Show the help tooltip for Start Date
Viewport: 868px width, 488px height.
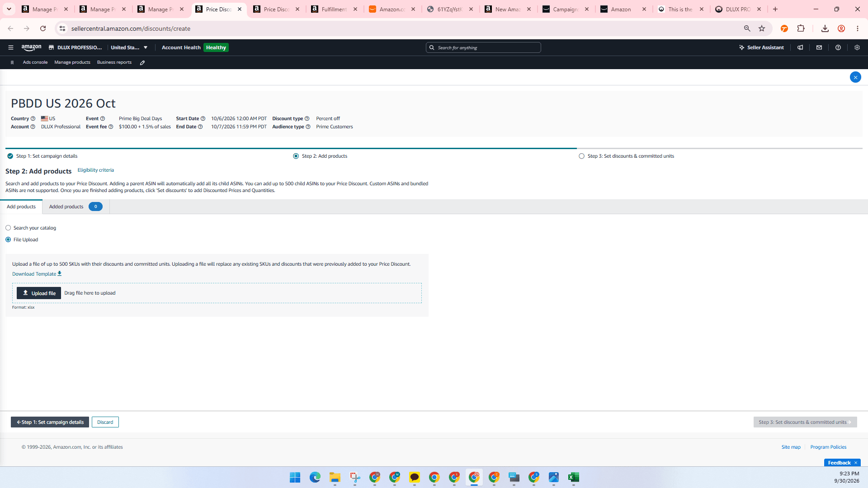coord(203,119)
